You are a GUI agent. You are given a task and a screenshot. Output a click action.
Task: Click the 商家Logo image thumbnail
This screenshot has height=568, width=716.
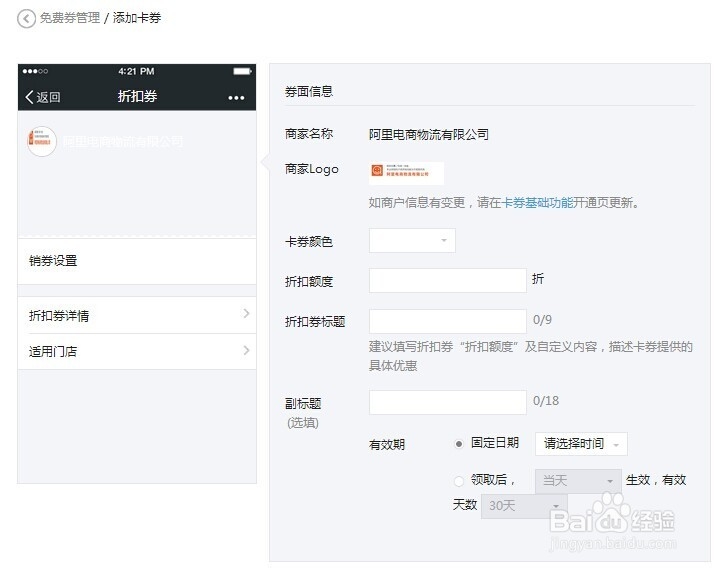(x=406, y=173)
